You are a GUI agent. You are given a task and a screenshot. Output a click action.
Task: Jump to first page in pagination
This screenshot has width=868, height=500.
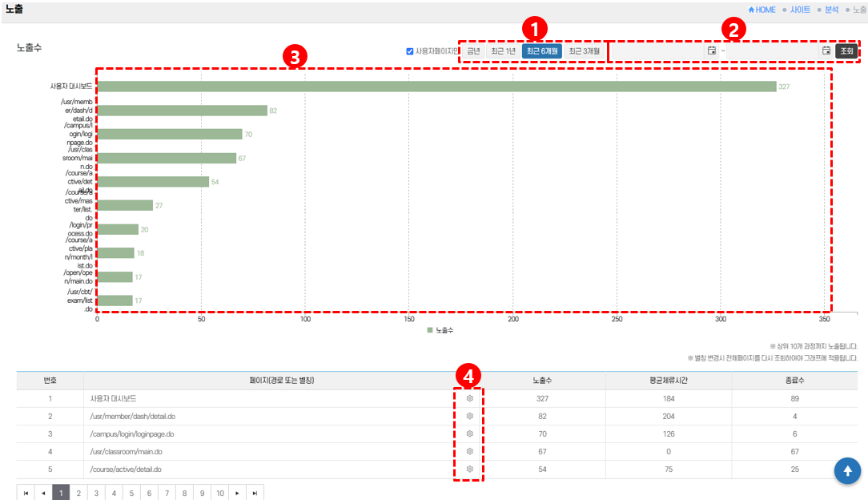point(26,493)
